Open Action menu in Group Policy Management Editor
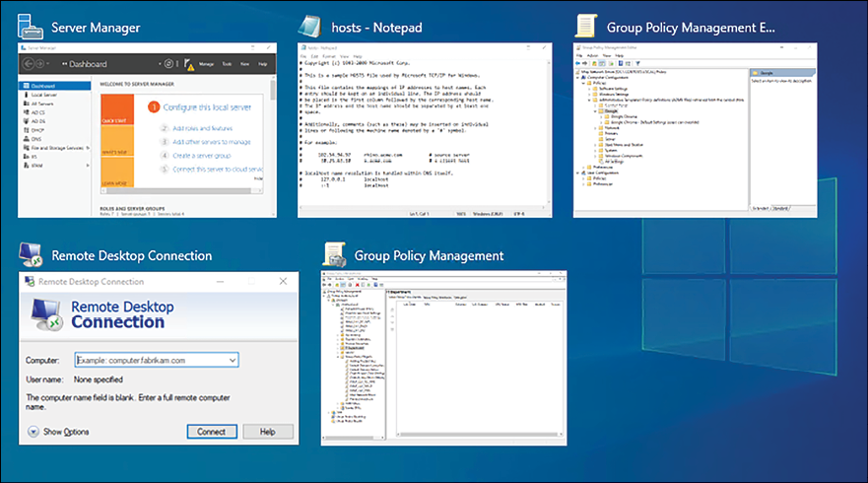Screen dimensions: 868x483 [592, 55]
